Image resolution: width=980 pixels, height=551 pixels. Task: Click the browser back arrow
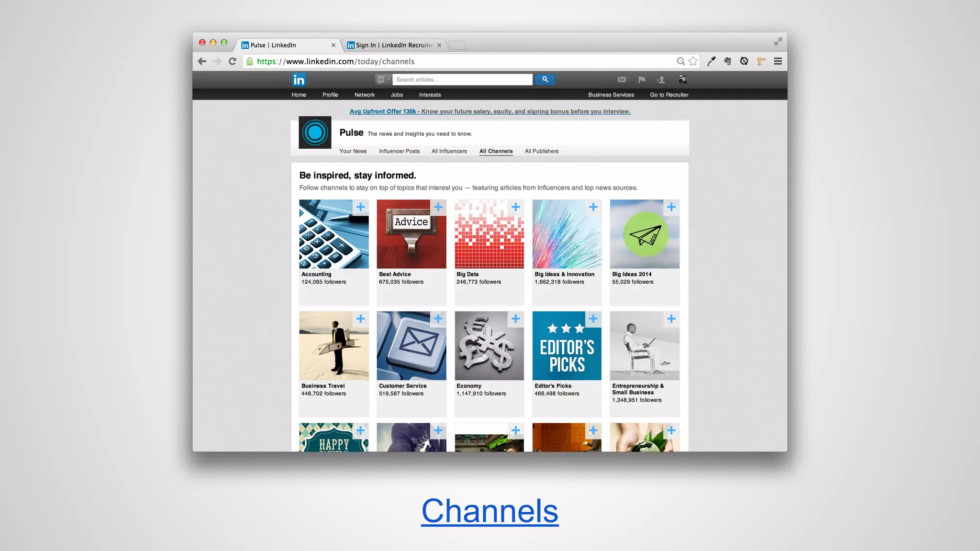pos(202,61)
